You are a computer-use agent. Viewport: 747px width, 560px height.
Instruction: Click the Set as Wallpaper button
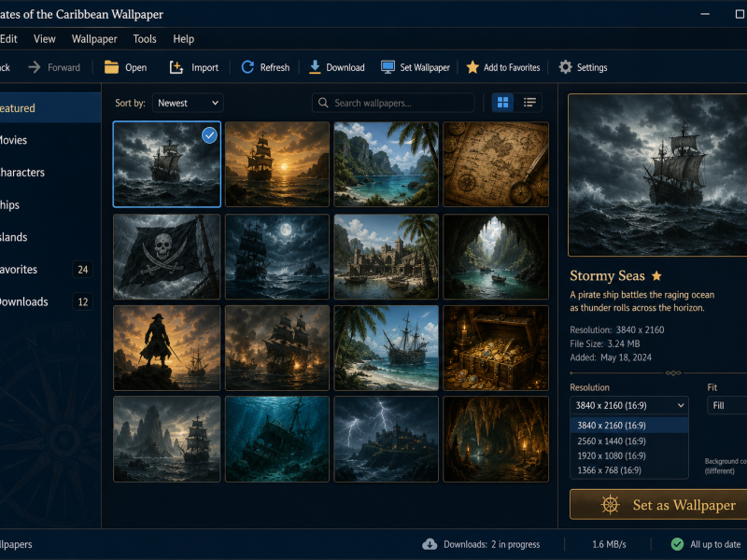658,505
